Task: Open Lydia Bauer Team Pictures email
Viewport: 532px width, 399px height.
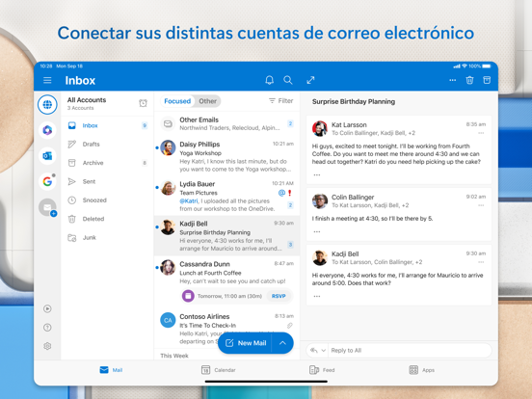Action: click(226, 196)
